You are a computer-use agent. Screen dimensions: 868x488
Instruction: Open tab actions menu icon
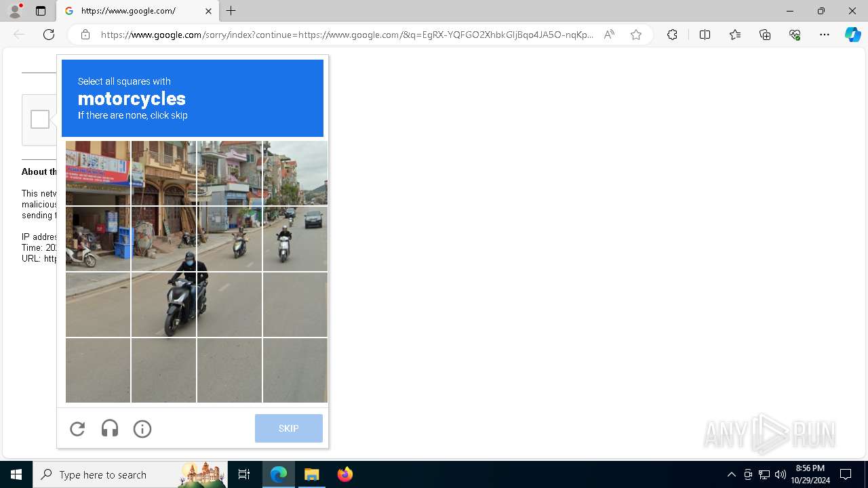coord(41,11)
